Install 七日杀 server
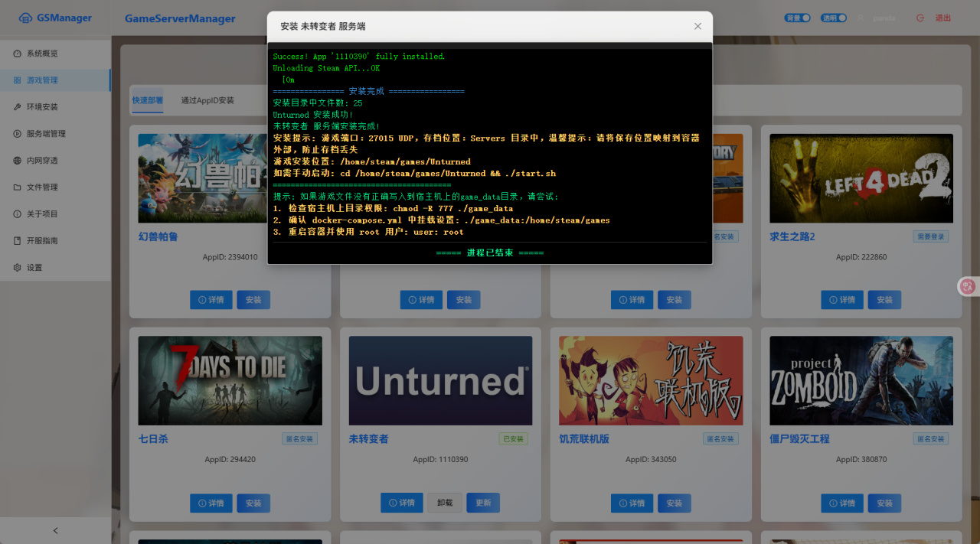The width and height of the screenshot is (980, 544). (253, 503)
